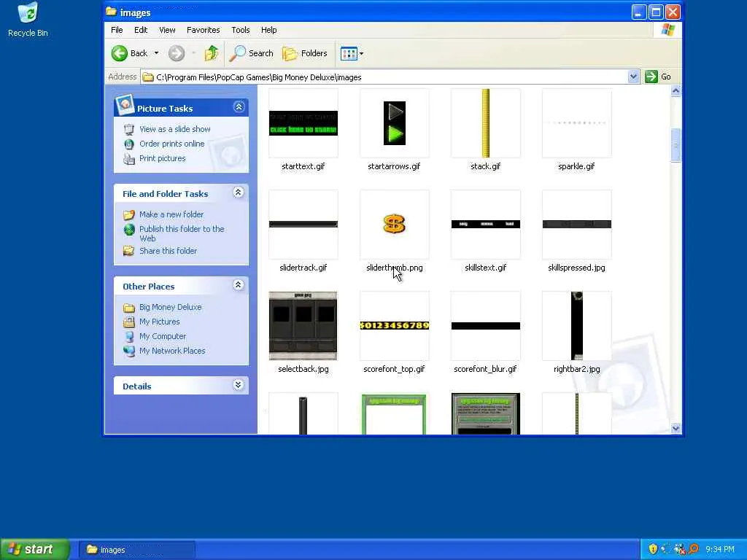Viewport: 747px width, 560px height.
Task: Click the Publish to Web globe icon
Action: click(x=128, y=230)
